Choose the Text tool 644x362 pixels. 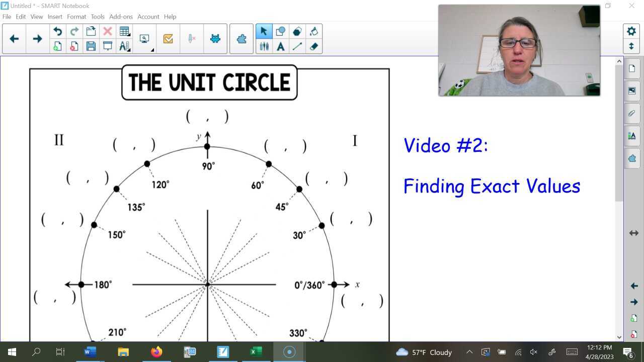[280, 46]
